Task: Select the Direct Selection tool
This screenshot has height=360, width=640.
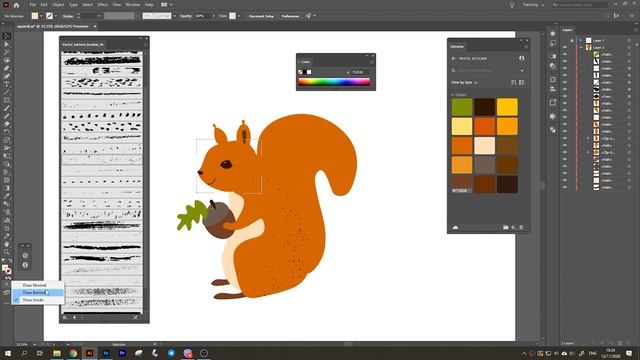Action: (7, 44)
